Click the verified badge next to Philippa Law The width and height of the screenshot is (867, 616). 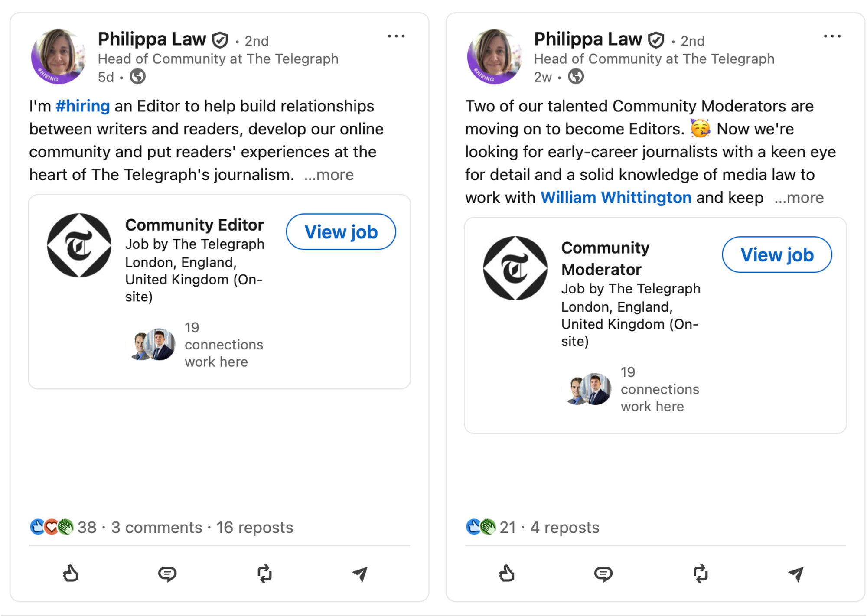click(220, 39)
